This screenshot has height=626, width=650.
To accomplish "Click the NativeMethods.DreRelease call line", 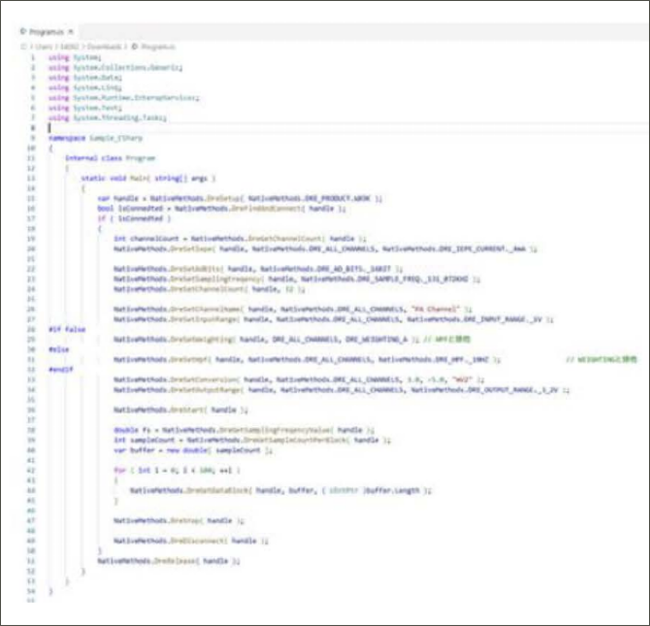I will coord(168,561).
